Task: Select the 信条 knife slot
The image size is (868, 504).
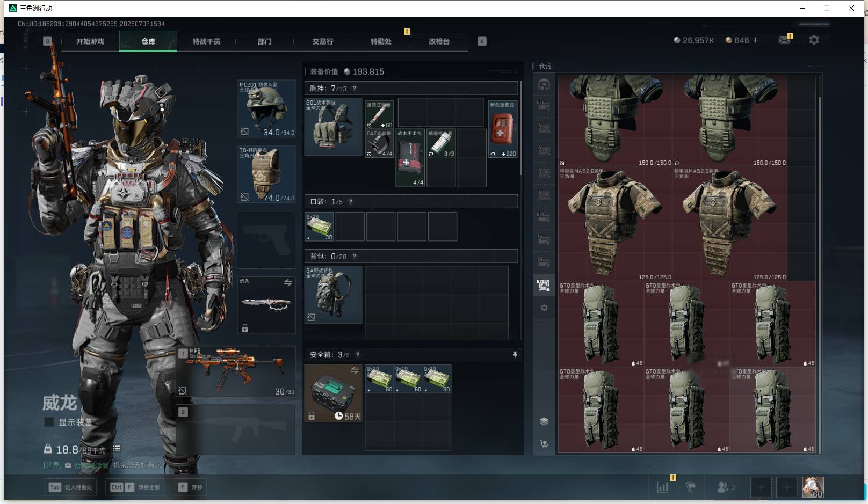Action: tap(266, 305)
